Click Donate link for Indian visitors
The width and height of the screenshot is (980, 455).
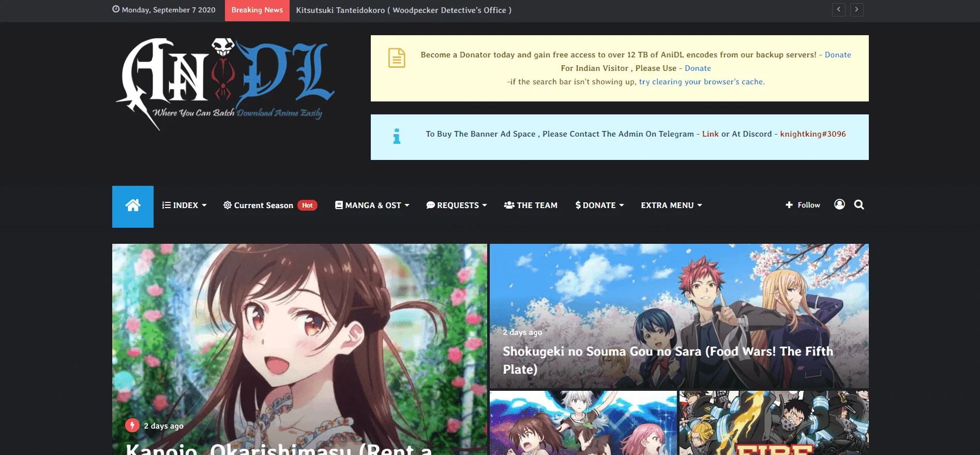click(x=698, y=68)
